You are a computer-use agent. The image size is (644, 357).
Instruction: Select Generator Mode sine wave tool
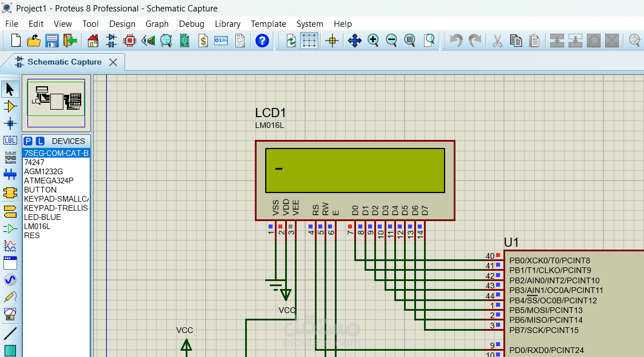[x=10, y=280]
